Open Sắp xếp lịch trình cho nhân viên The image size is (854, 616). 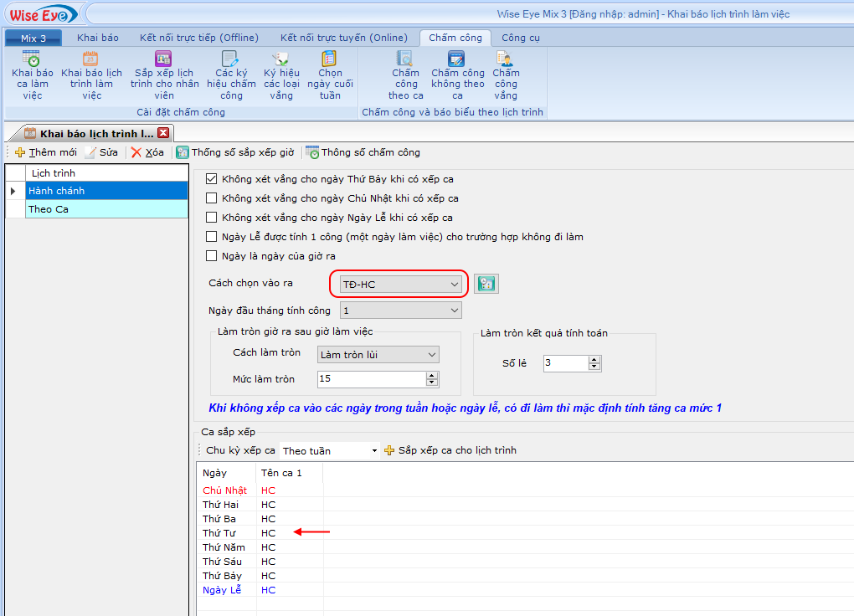coord(164,59)
